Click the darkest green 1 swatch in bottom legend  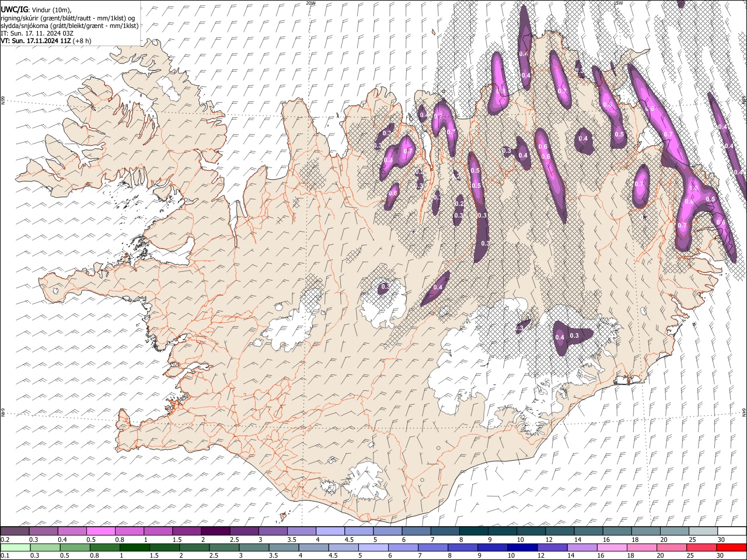[134, 547]
